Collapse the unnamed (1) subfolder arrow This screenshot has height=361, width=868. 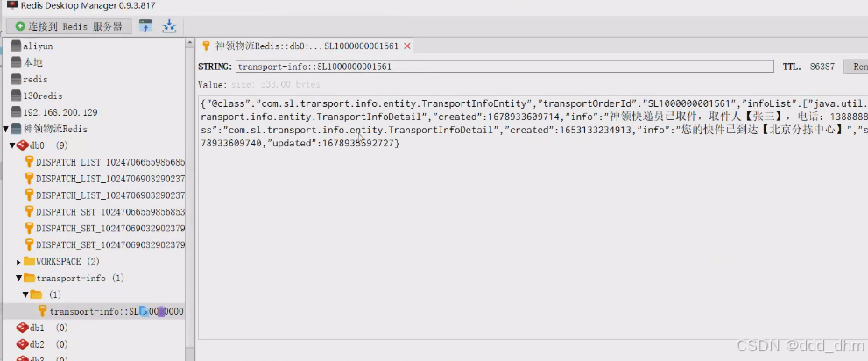click(25, 294)
